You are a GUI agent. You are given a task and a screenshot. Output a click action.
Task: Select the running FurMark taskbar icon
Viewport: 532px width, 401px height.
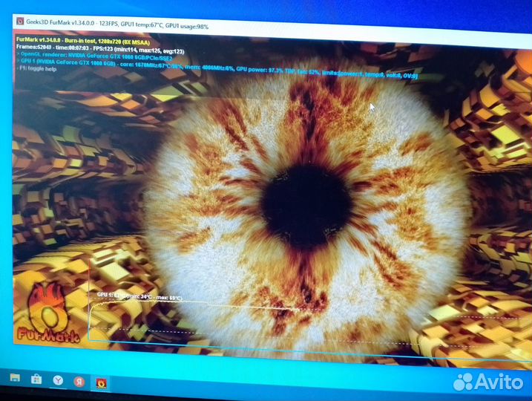tap(101, 383)
